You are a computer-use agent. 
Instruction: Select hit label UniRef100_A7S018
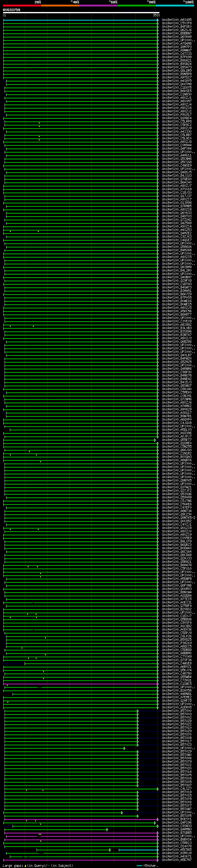pyautogui.click(x=177, y=189)
